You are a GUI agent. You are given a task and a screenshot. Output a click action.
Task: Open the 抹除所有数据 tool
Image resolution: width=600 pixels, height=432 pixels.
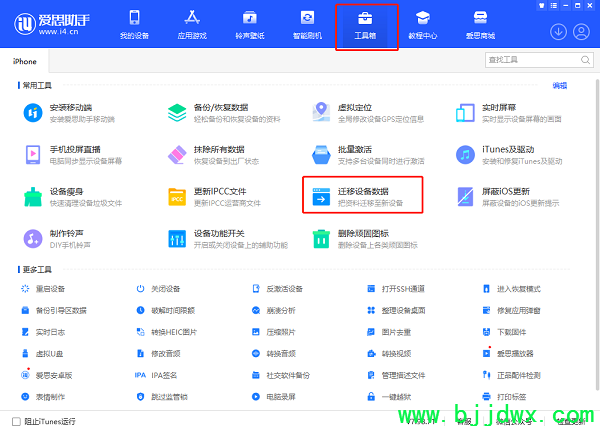pyautogui.click(x=213, y=155)
